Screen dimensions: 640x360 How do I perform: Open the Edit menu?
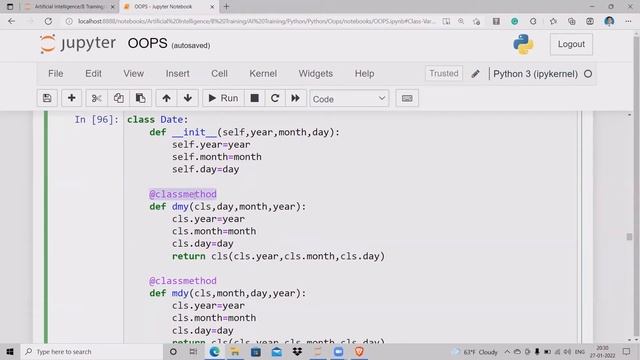point(93,73)
